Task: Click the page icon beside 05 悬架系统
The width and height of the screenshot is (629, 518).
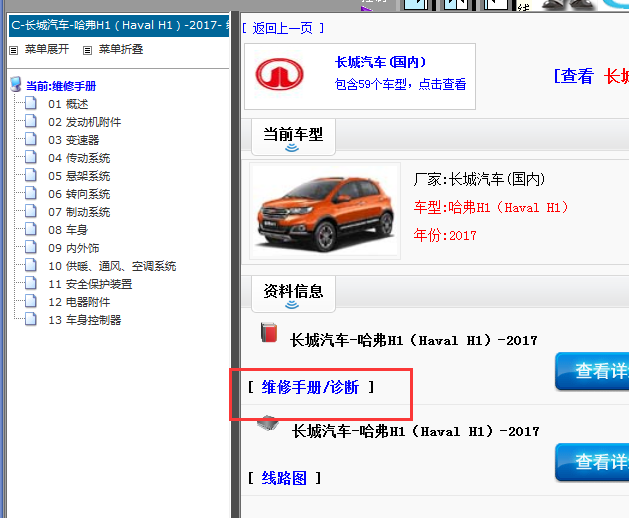Action: tap(30, 175)
